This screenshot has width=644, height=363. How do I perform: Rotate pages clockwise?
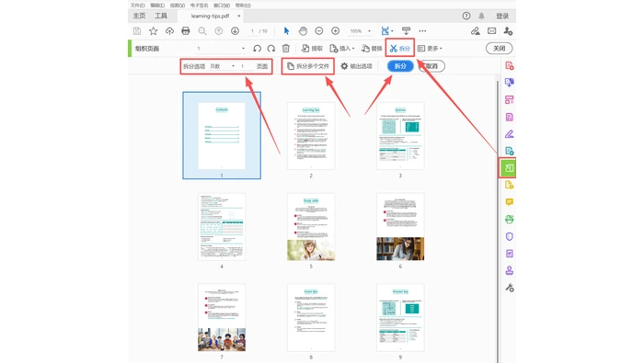(x=271, y=49)
